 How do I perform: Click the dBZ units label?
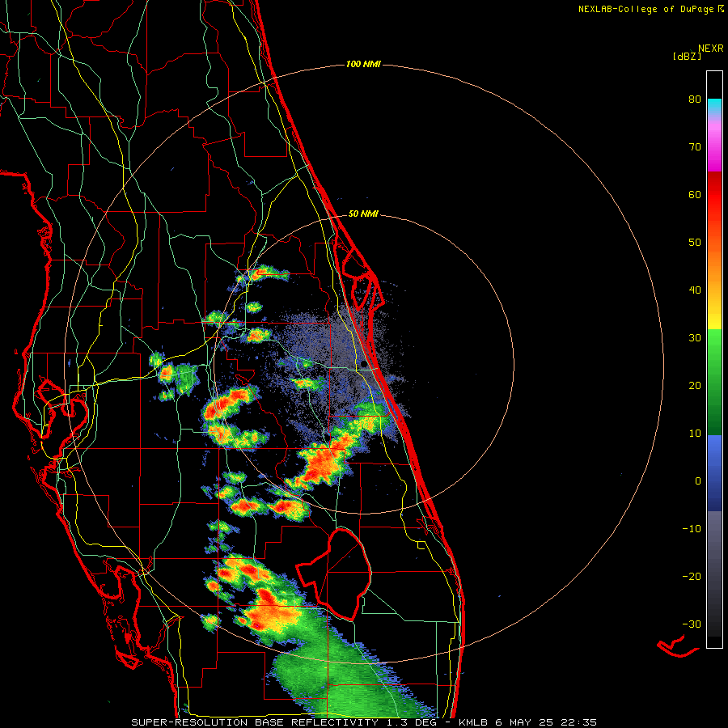click(x=687, y=57)
